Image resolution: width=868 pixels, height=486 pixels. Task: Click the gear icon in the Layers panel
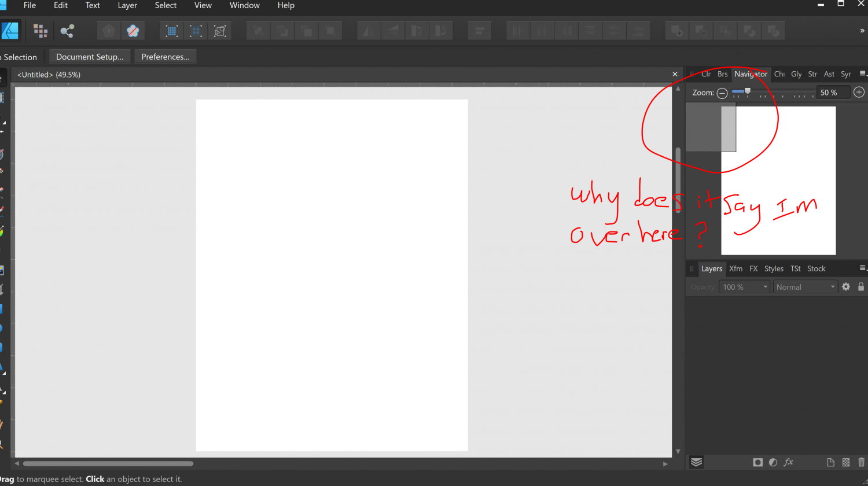846,286
